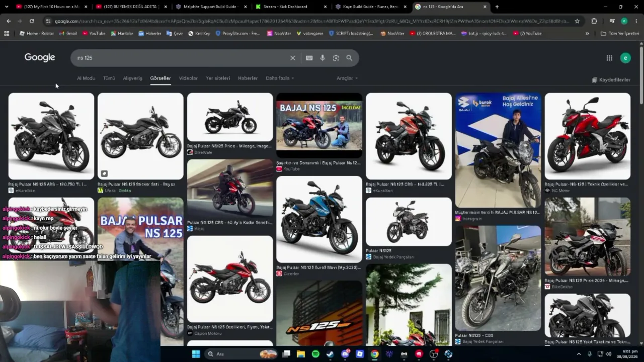Screen dimensions: 644x362
Task: Switch to the 'Kayn Build Guide' browser tab
Action: click(x=370, y=7)
